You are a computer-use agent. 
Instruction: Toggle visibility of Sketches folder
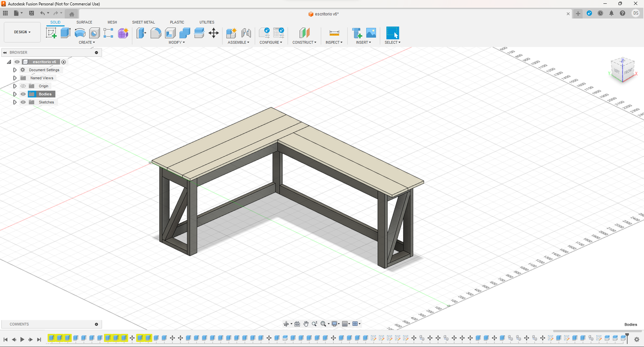coord(23,102)
